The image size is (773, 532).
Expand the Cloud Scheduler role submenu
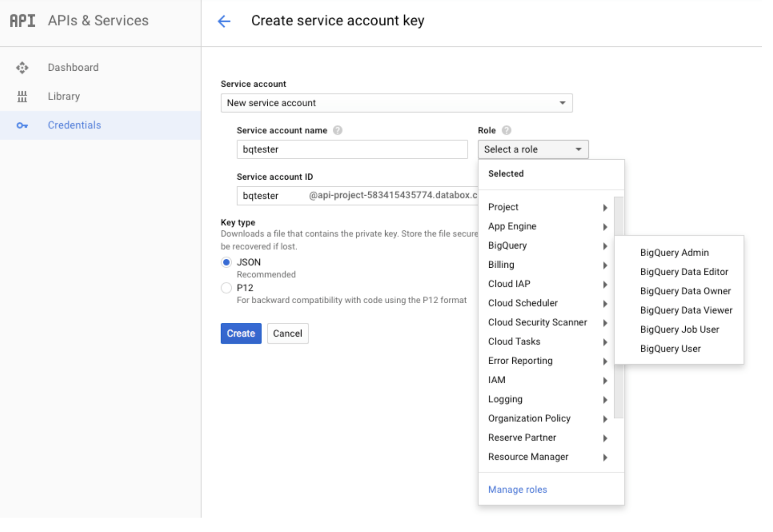tap(547, 303)
